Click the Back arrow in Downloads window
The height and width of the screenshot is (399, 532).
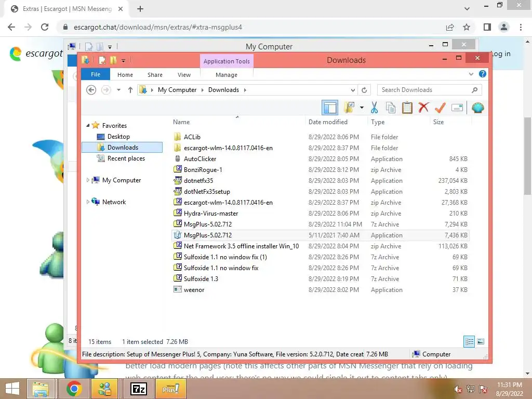click(x=91, y=90)
